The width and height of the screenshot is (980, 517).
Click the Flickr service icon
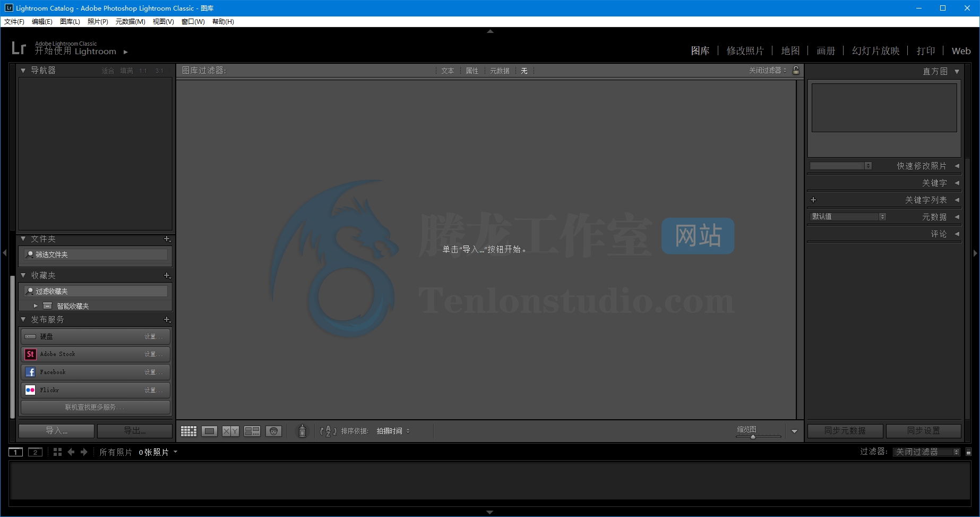[30, 390]
